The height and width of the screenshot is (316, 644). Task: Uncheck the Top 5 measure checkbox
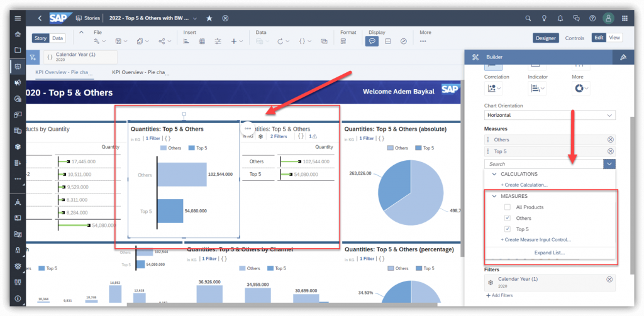point(508,229)
